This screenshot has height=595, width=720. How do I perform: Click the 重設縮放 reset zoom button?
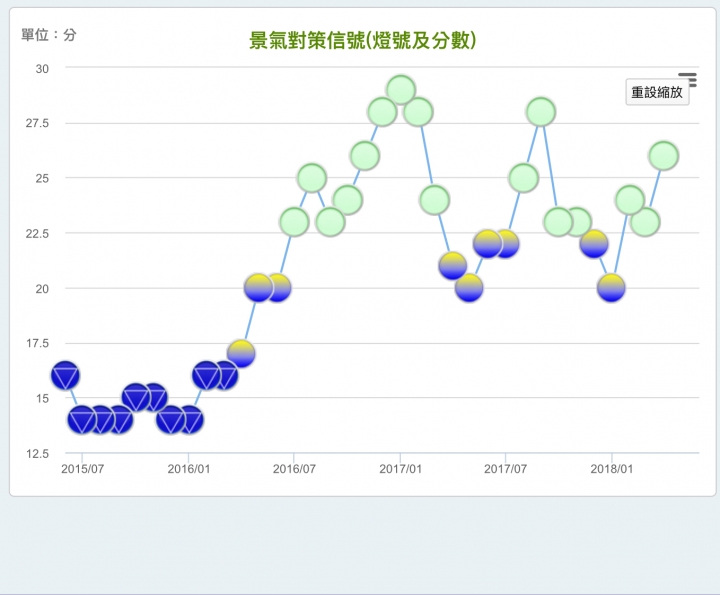coord(657,92)
